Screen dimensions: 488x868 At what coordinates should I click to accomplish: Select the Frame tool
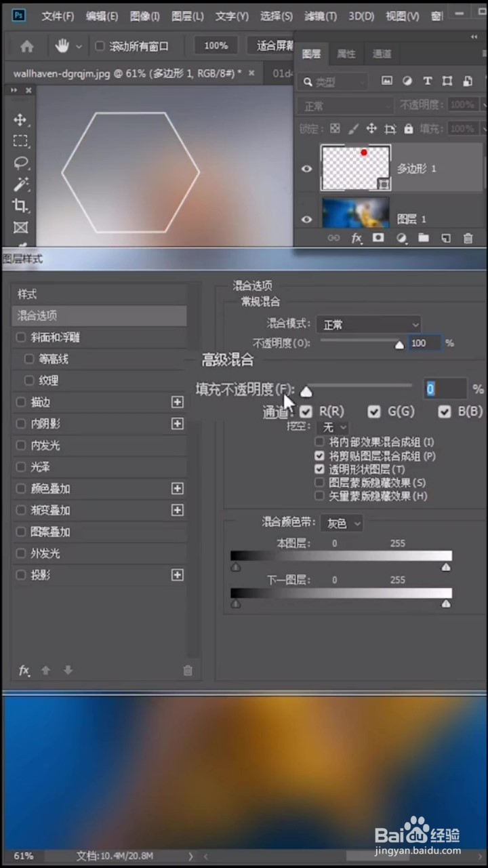(x=20, y=227)
